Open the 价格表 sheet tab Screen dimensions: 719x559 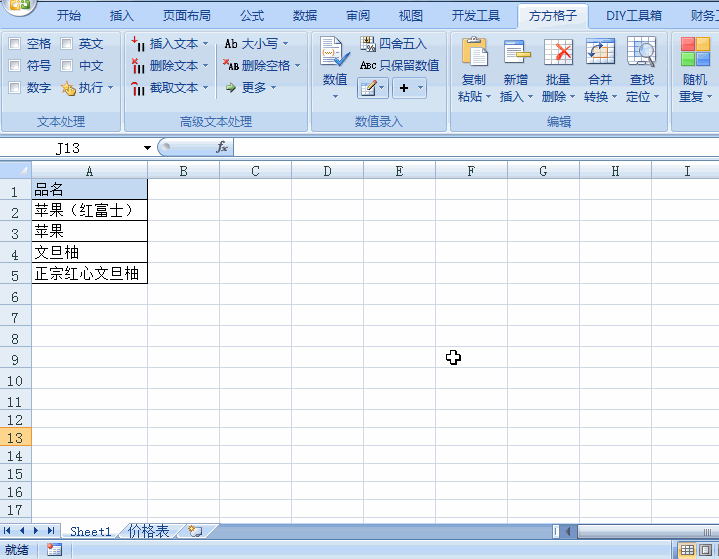(x=148, y=531)
